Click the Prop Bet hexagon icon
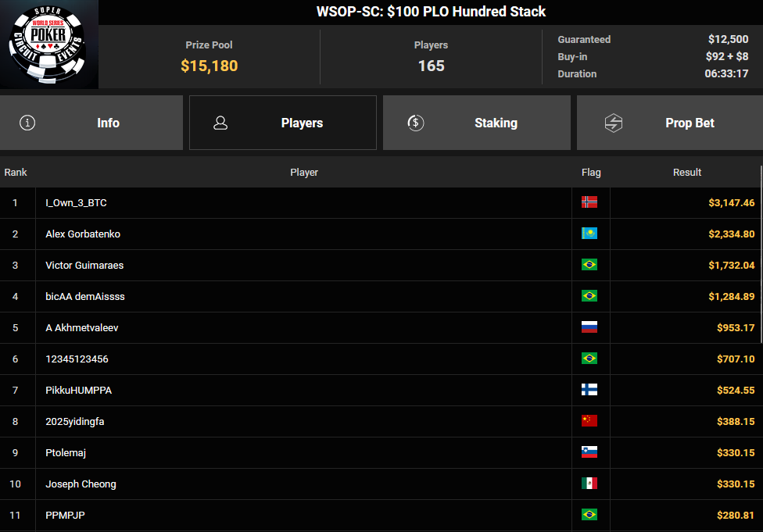 (x=614, y=123)
